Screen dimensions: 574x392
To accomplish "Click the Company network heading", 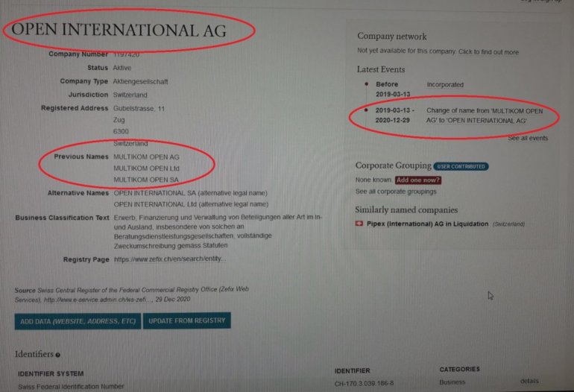I will point(392,37).
